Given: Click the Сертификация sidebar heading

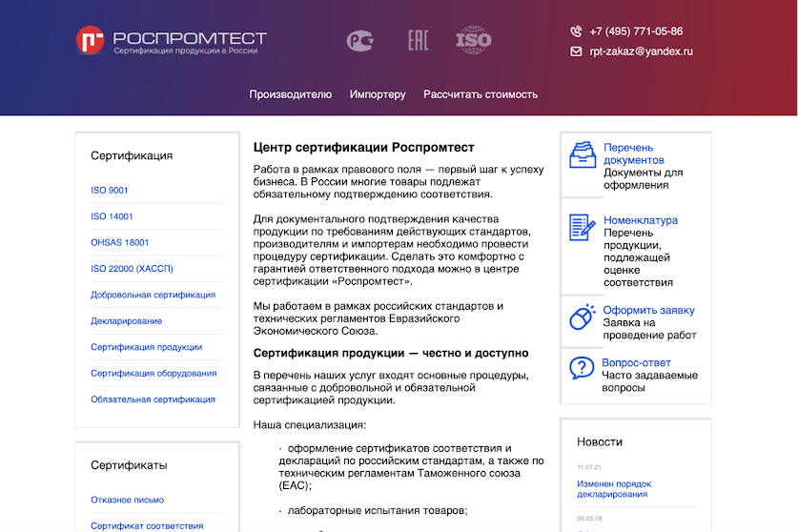Looking at the screenshot, I should [132, 155].
